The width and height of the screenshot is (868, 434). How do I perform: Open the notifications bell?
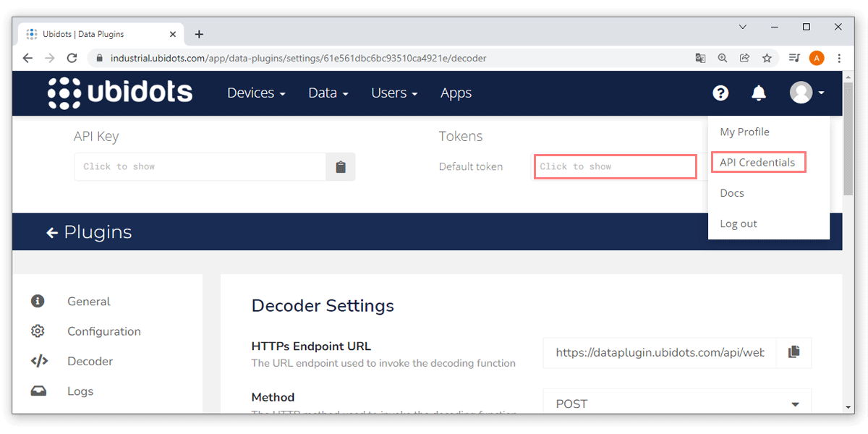pos(759,93)
